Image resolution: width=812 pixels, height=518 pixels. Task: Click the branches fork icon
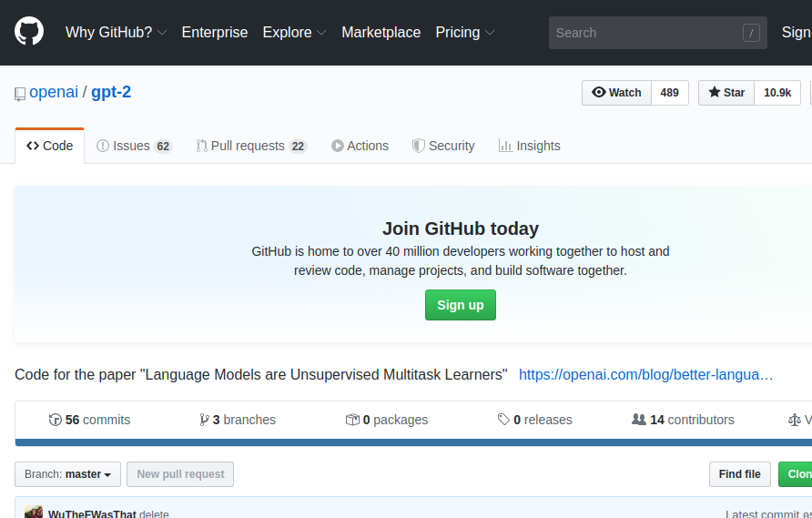[x=204, y=420]
